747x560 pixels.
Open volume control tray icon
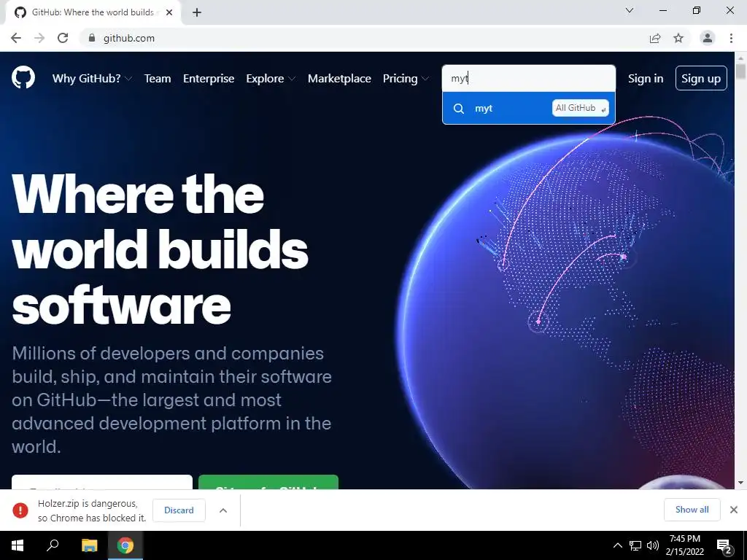pos(653,545)
